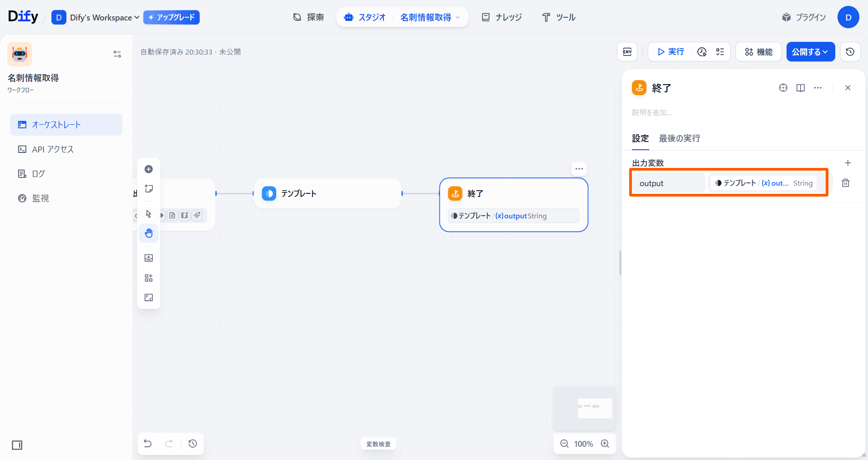The width and height of the screenshot is (868, 460).
Task: Select the hand pan tool
Action: 149,233
